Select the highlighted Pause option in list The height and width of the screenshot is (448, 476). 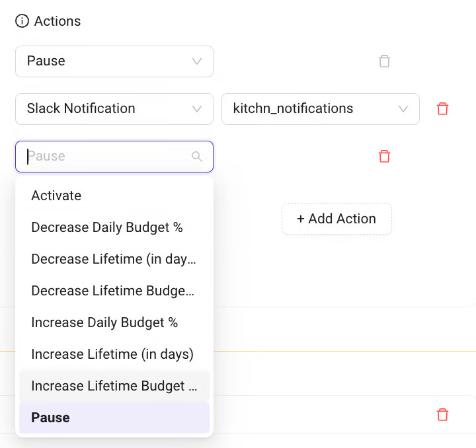pos(50,418)
